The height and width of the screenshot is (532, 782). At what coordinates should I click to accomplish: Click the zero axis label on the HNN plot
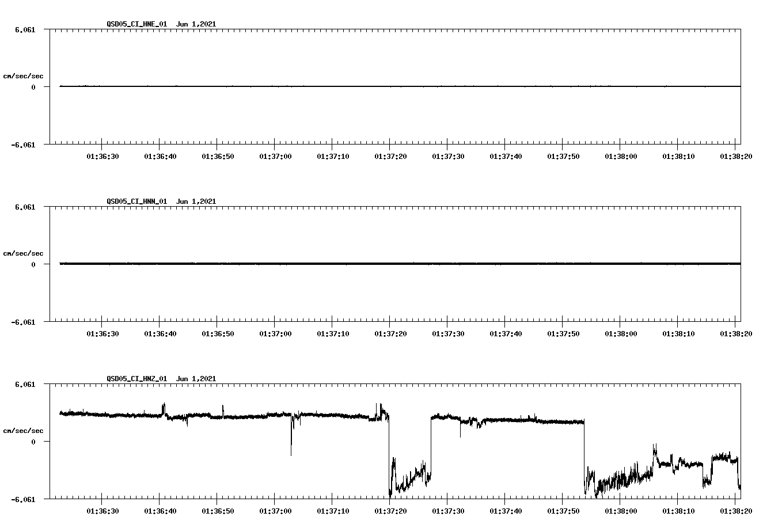(33, 264)
